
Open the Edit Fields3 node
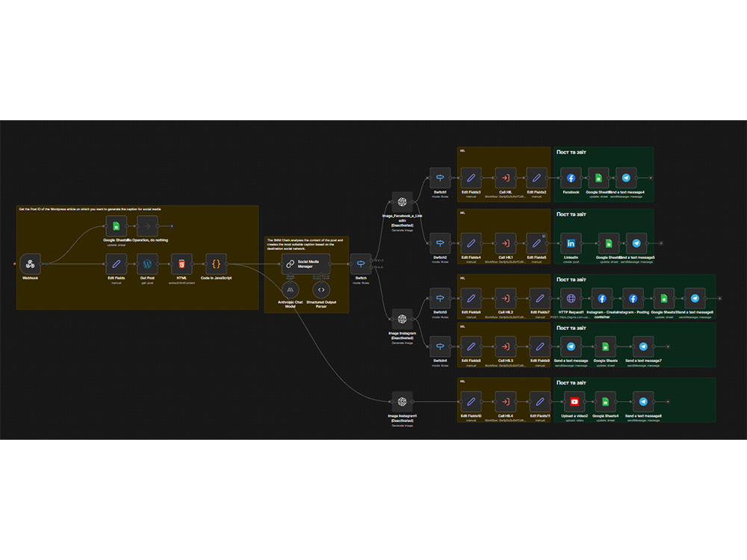(471, 178)
